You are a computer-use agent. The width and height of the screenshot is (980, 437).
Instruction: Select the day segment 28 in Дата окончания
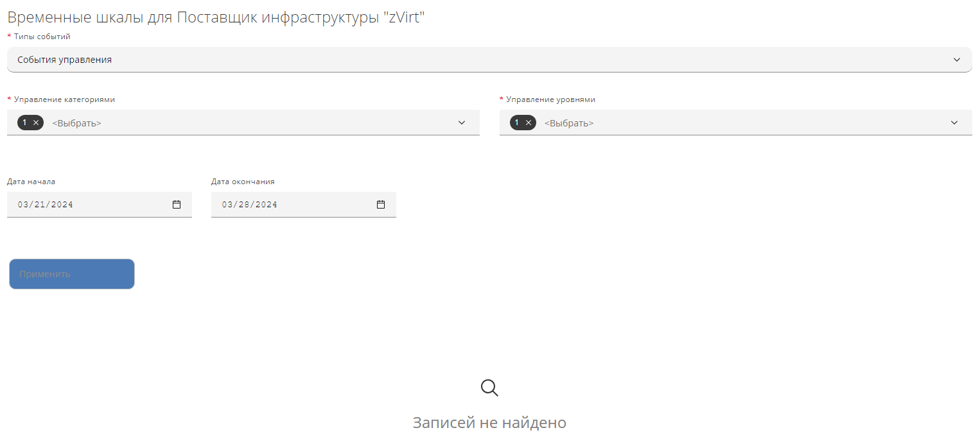[x=244, y=205]
